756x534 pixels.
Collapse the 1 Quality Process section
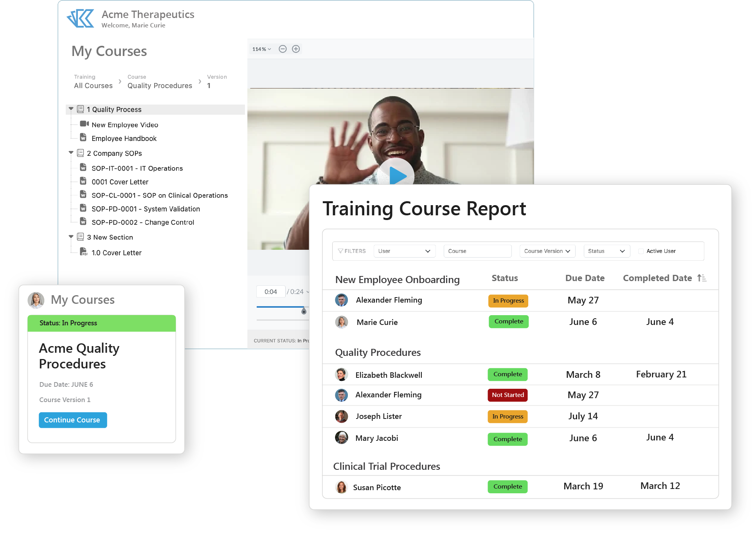click(x=71, y=109)
